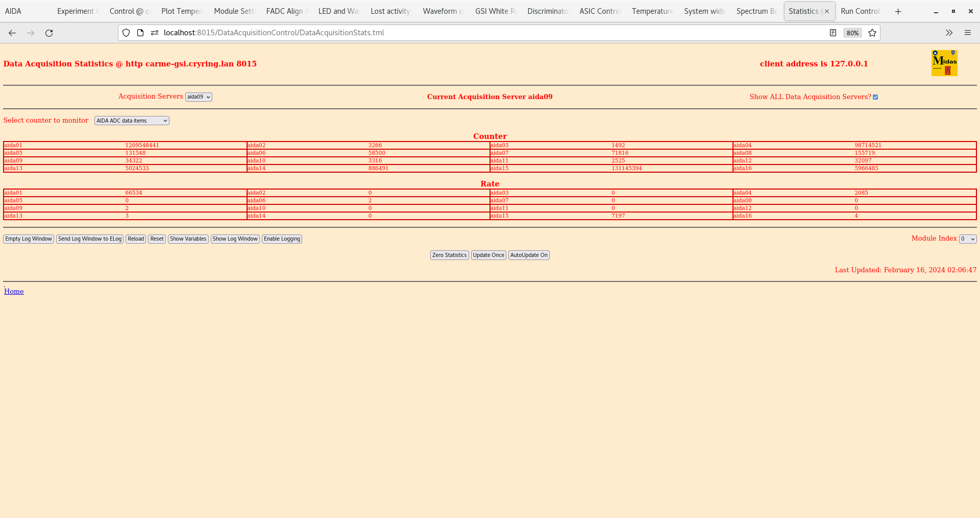Image resolution: width=980 pixels, height=518 pixels.
Task: Follow the Home link
Action: [x=14, y=291]
